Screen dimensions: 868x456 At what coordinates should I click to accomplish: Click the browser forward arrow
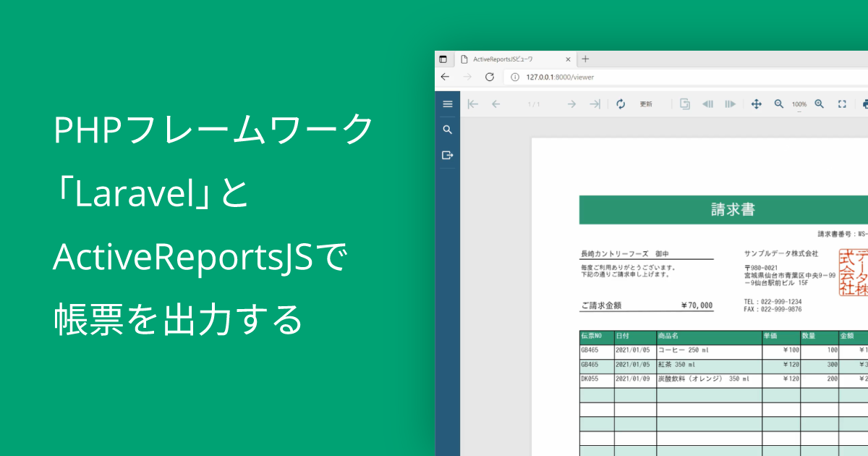click(x=467, y=77)
